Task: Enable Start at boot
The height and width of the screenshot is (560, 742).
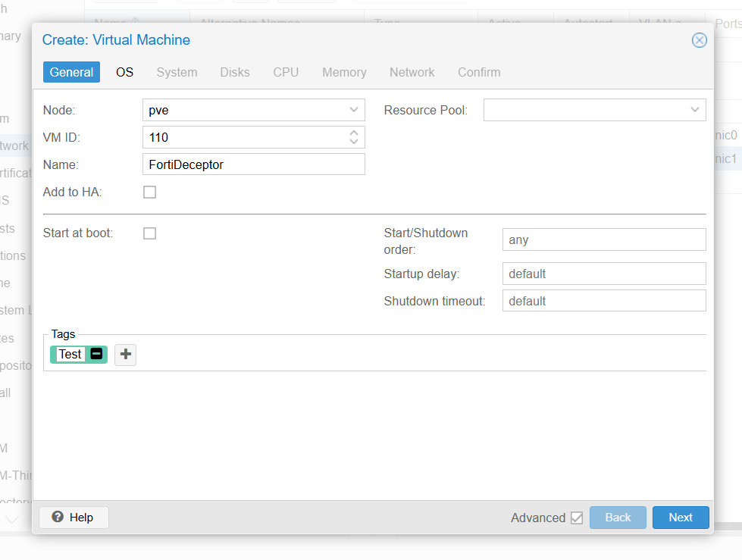Action: coord(149,233)
